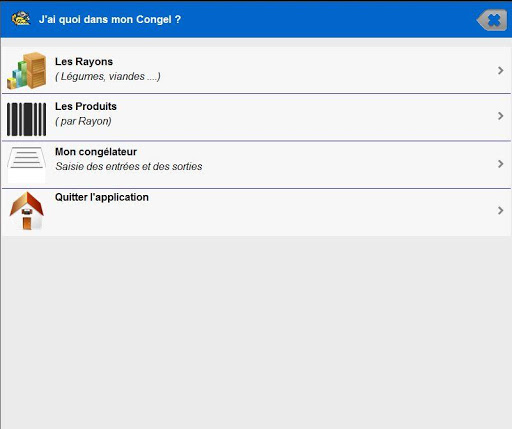This screenshot has width=512, height=429.
Task: Click the Légumes, viandes subtitle text
Action: point(108,76)
